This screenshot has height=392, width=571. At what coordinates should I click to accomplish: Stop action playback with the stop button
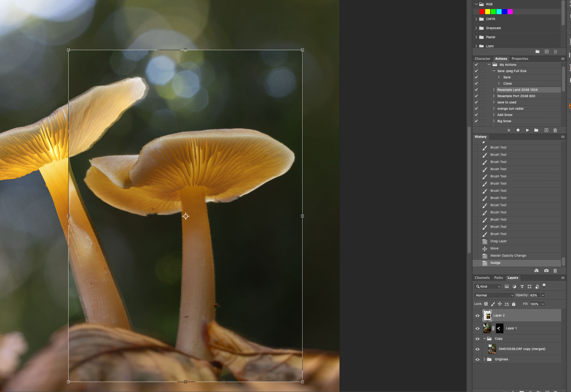click(509, 130)
